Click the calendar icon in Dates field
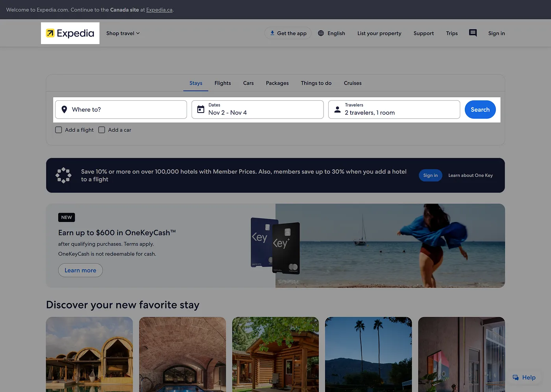This screenshot has height=392, width=551. [x=201, y=109]
